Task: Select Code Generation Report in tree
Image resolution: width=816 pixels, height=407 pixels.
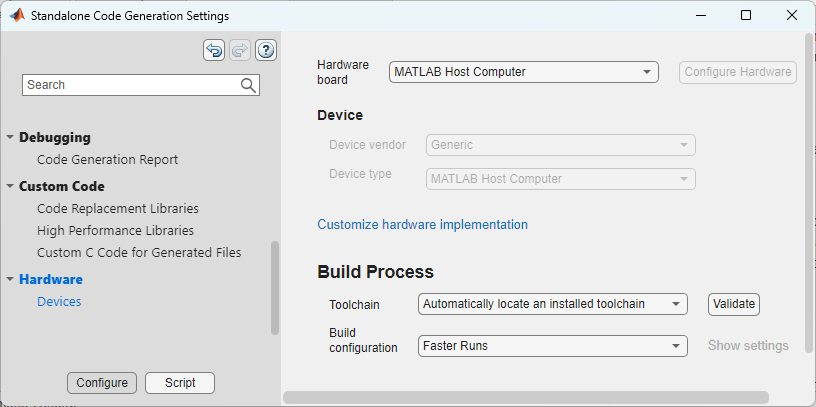Action: pyautogui.click(x=107, y=159)
